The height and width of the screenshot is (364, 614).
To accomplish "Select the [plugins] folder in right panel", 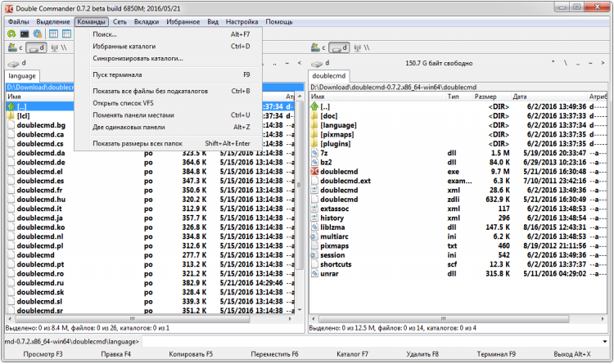I will click(x=458, y=144).
